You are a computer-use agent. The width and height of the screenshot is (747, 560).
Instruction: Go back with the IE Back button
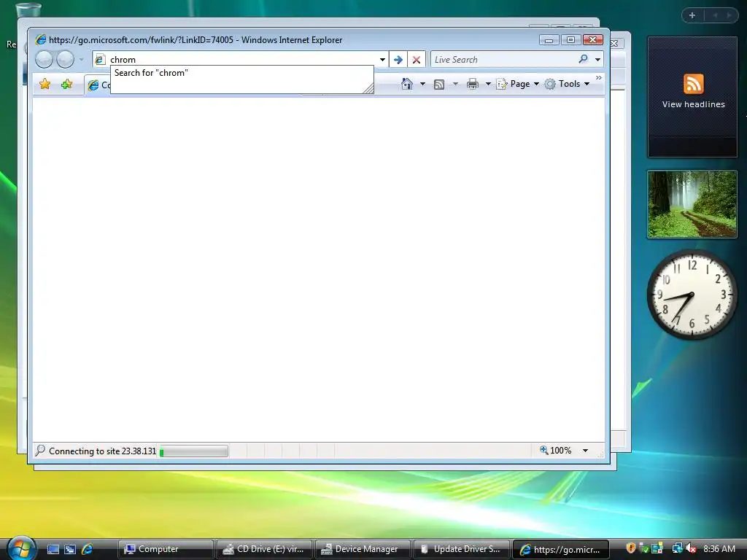pyautogui.click(x=44, y=60)
